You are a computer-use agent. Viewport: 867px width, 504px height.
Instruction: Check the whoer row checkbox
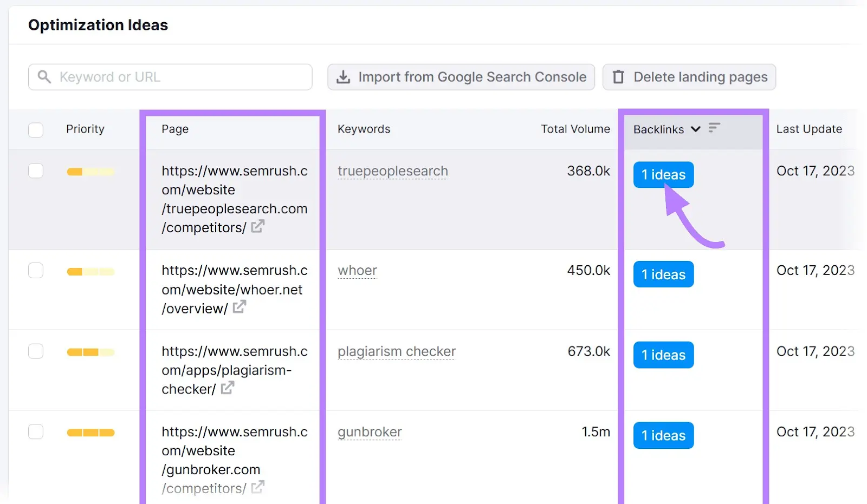coord(35,270)
